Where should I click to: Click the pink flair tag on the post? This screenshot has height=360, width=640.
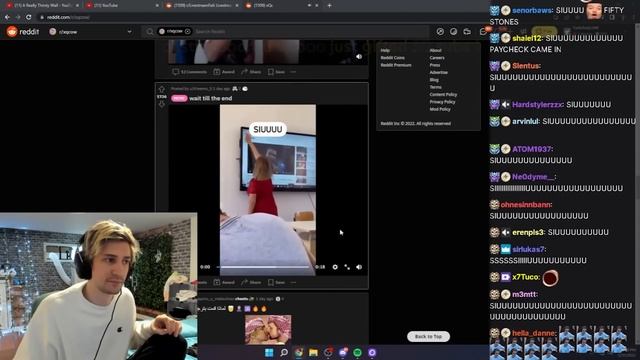pyautogui.click(x=179, y=98)
